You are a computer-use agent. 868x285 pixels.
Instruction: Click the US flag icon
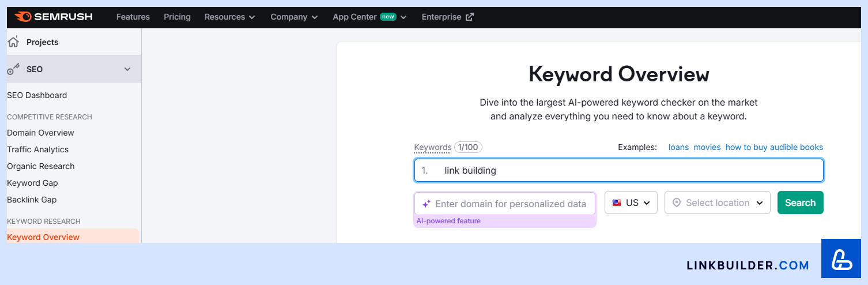(617, 203)
